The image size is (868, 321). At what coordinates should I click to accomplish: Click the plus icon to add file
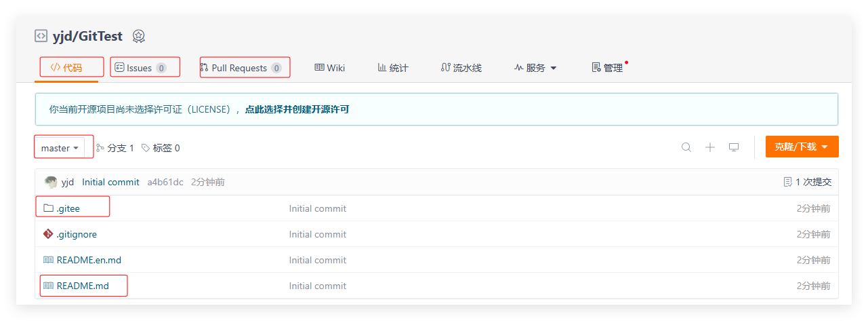710,147
